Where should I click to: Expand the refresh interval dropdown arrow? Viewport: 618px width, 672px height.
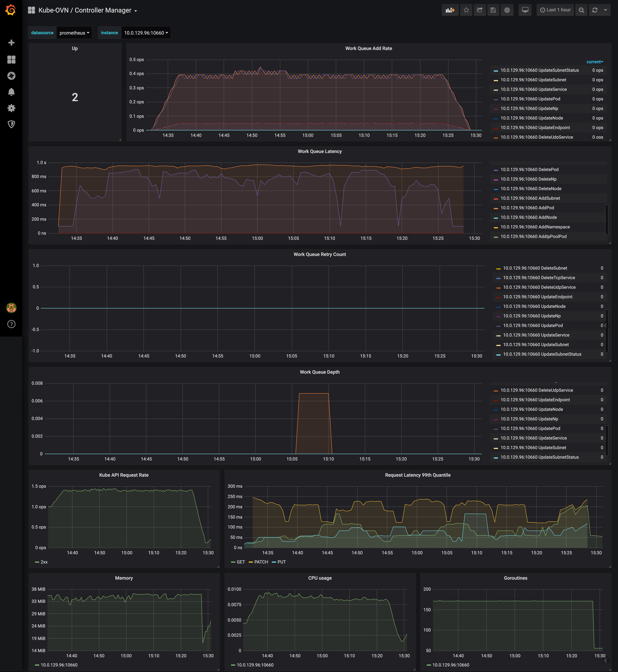605,10
